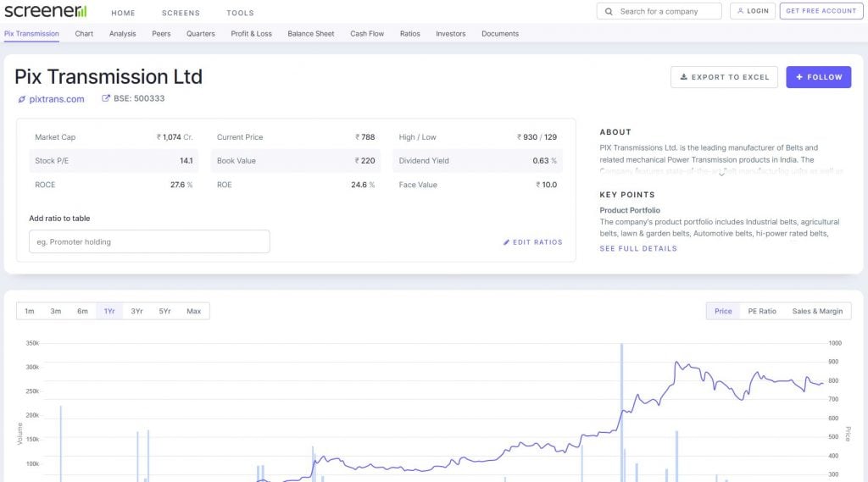Expand the About text chevron

click(x=721, y=174)
